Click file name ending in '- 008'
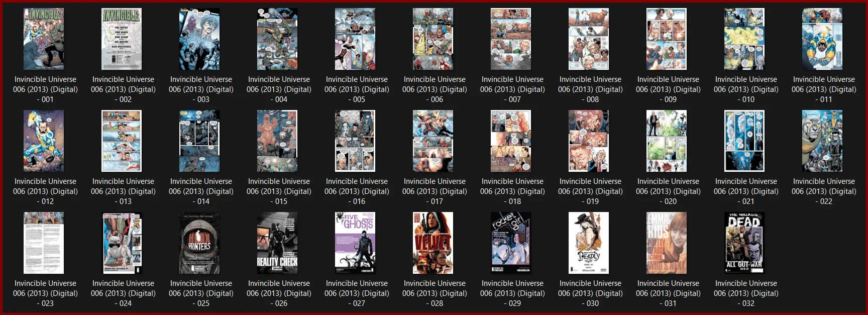The width and height of the screenshot is (868, 315). point(590,89)
